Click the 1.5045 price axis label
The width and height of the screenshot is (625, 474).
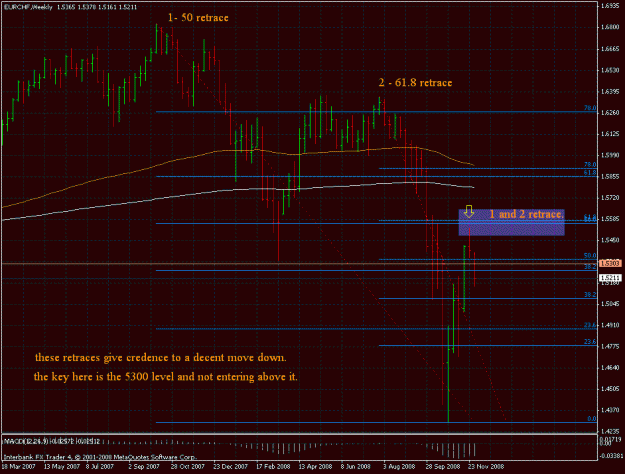(610, 304)
